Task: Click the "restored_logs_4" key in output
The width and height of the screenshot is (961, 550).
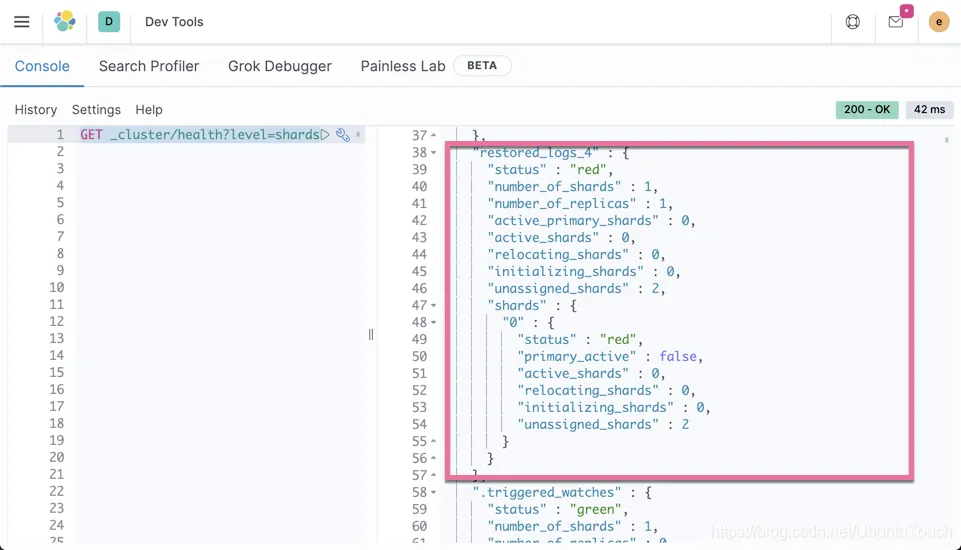Action: tap(535, 153)
